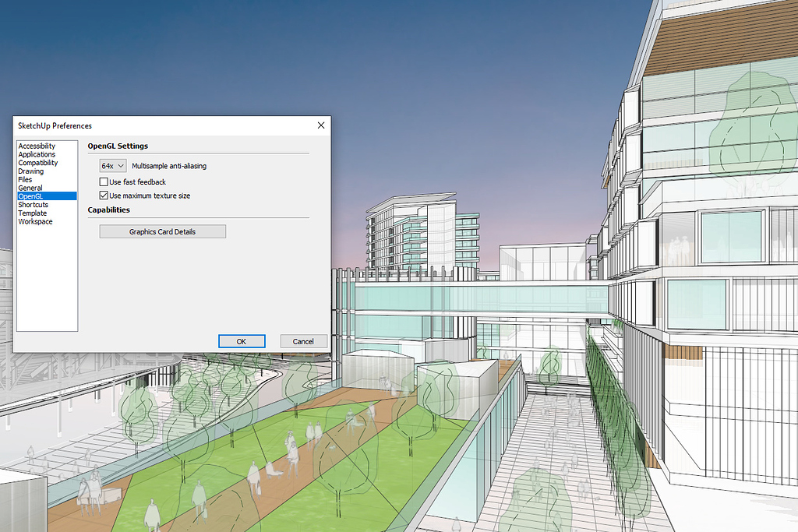798x532 pixels.
Task: Uncheck Use maximum texture size
Action: [104, 195]
